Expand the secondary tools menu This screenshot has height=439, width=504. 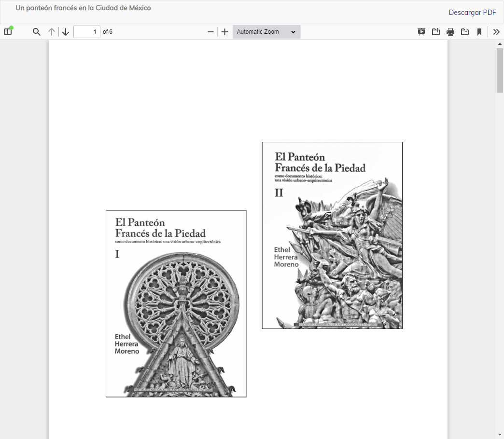[x=496, y=32]
